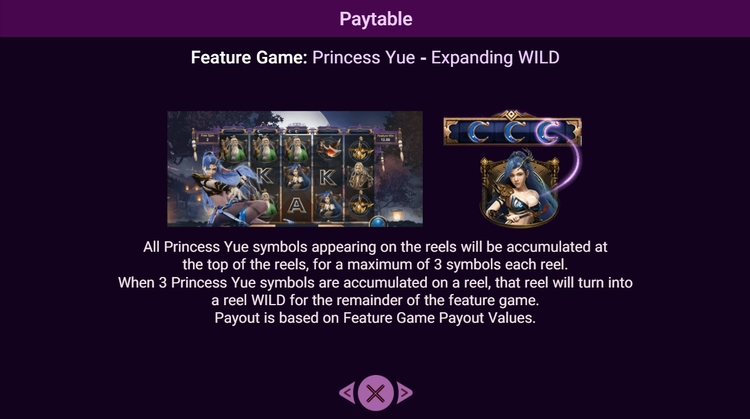Click the feature game reels preview screenshot
Screen dimensions: 750x419
click(295, 169)
